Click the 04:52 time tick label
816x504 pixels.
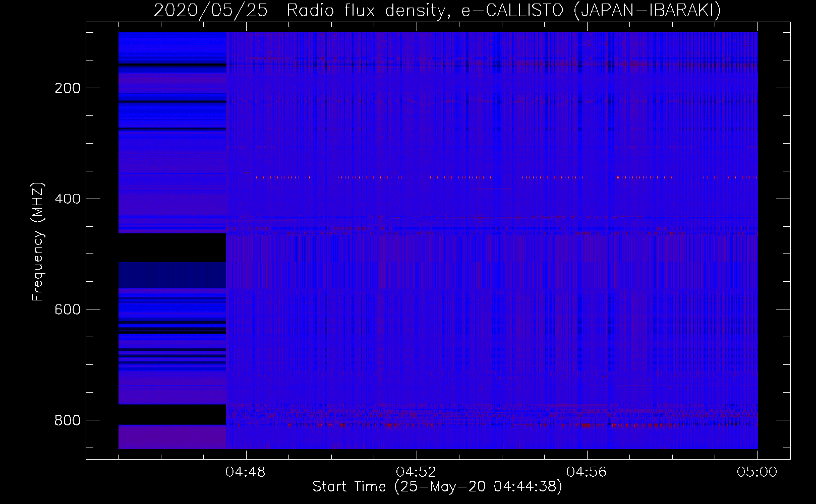(x=416, y=472)
